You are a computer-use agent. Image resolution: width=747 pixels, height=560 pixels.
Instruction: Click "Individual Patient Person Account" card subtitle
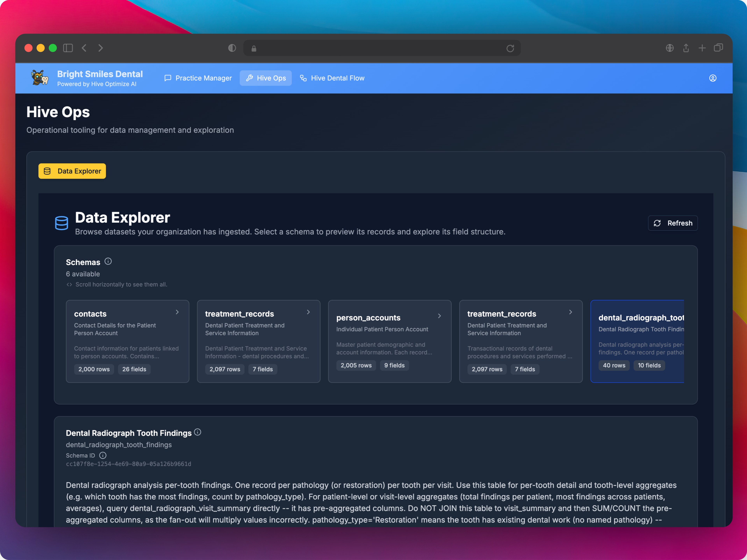382,329
